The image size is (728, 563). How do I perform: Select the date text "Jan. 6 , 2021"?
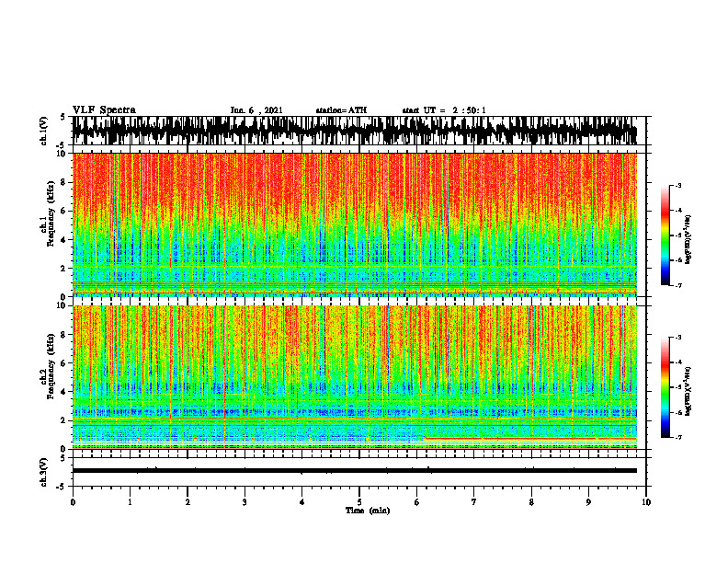click(x=256, y=110)
